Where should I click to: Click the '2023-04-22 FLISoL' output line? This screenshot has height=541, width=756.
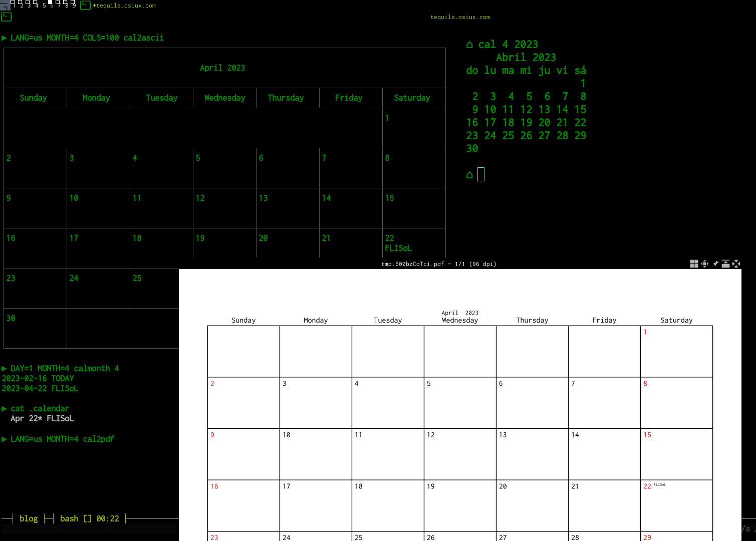pos(40,388)
